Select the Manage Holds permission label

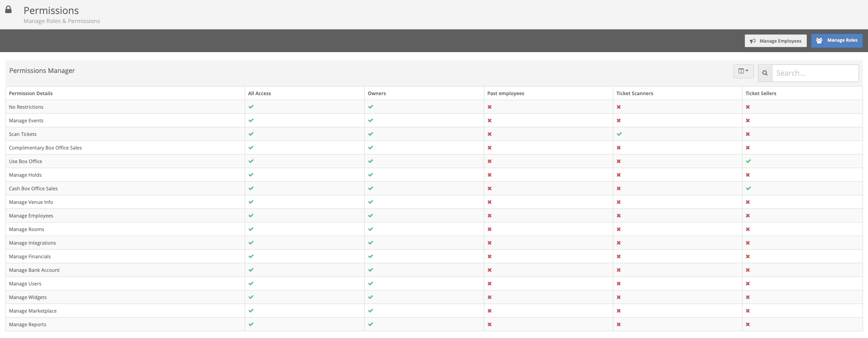point(25,175)
